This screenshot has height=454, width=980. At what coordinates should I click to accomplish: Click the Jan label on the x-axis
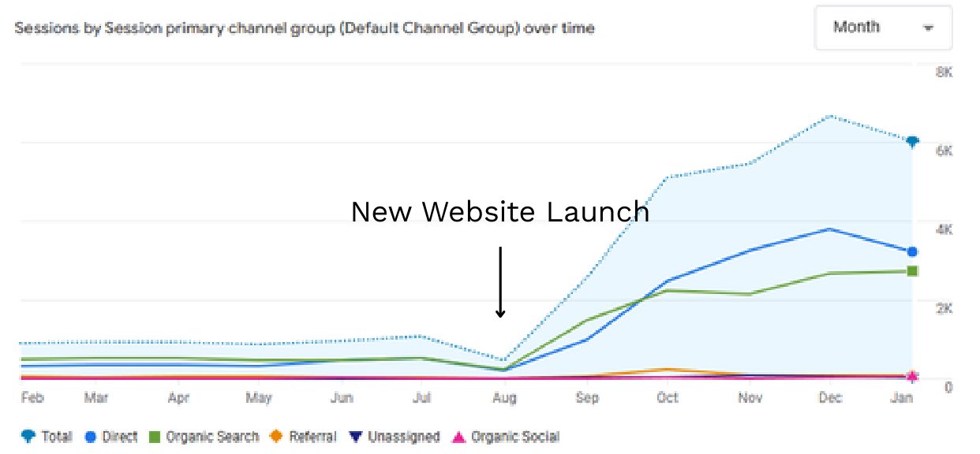click(x=902, y=398)
